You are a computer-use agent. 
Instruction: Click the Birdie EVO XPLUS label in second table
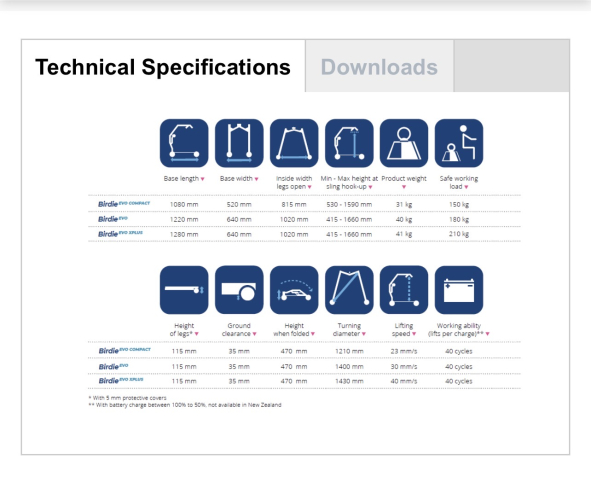[x=121, y=381]
